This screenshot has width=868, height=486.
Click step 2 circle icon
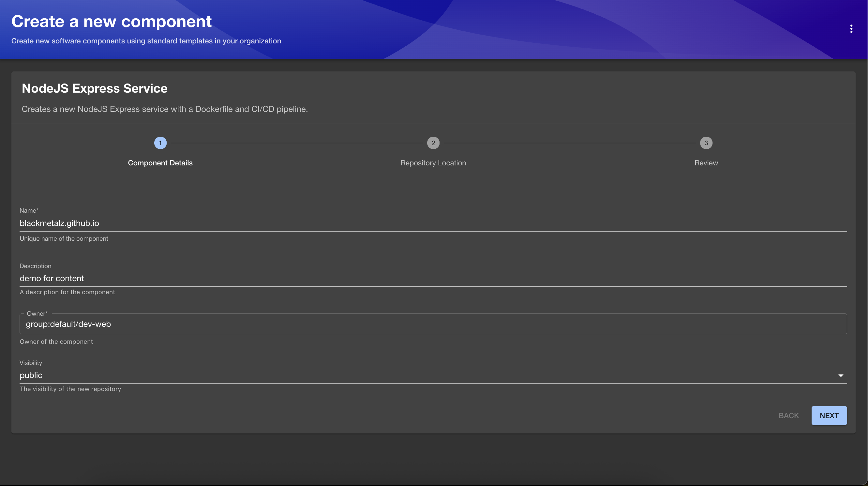point(433,143)
